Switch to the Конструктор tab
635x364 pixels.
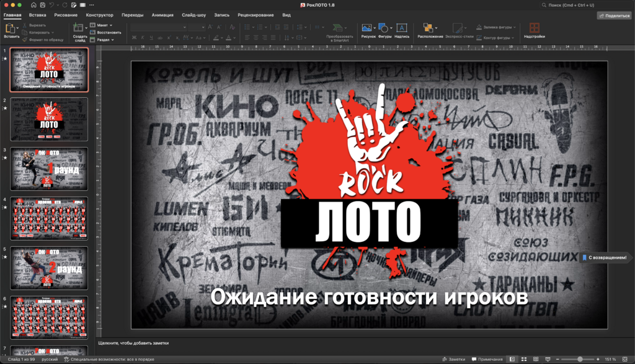coord(100,15)
